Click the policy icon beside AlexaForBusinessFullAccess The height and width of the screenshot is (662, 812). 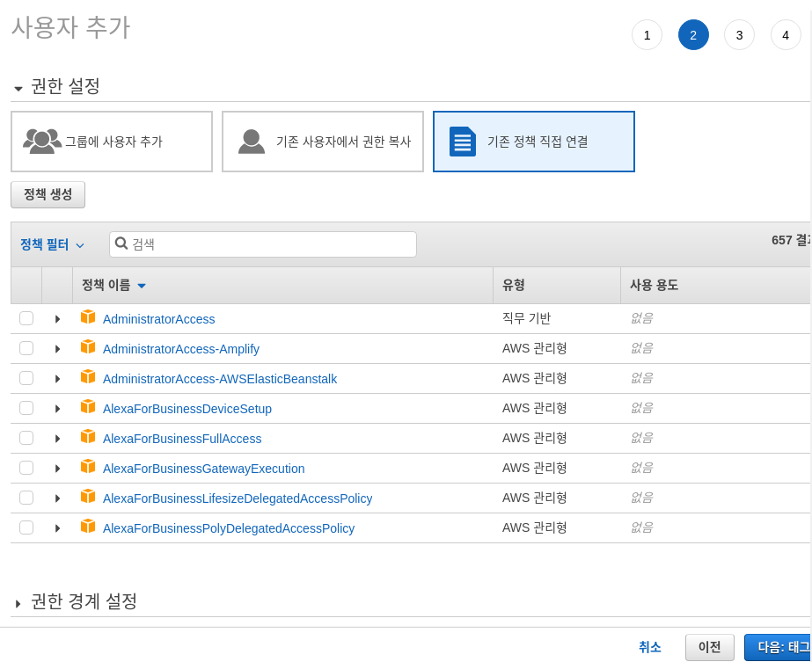tap(88, 437)
